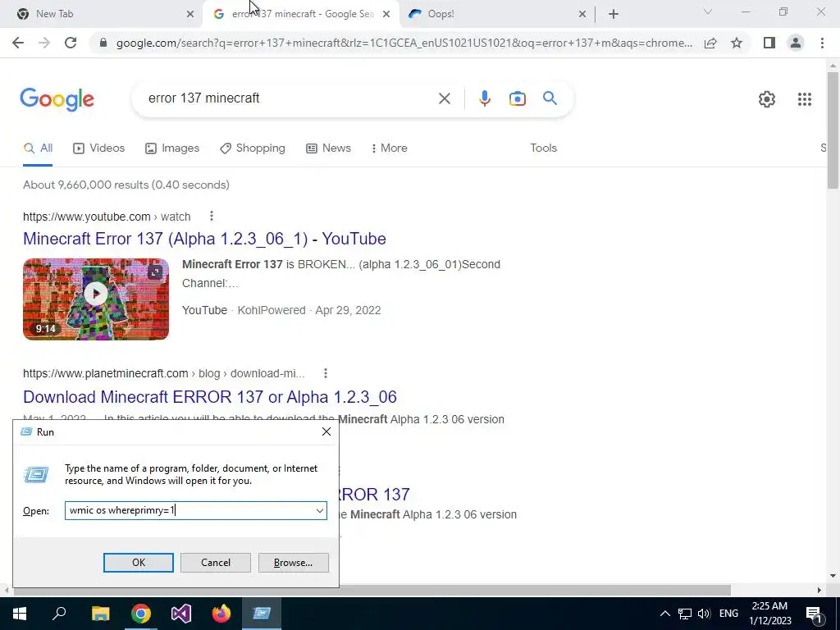Open Windows taskbar search
This screenshot has height=630, width=840.
(59, 614)
